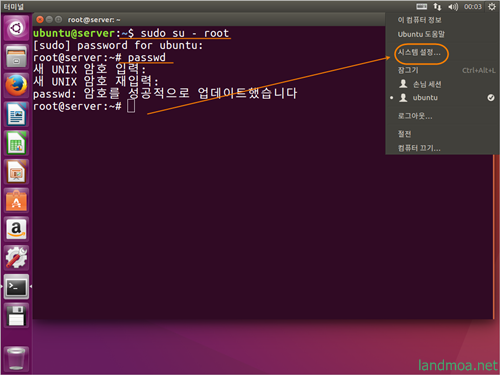This screenshot has width=500, height=375.
Task: Click the password updated success message line
Action: coord(165,93)
